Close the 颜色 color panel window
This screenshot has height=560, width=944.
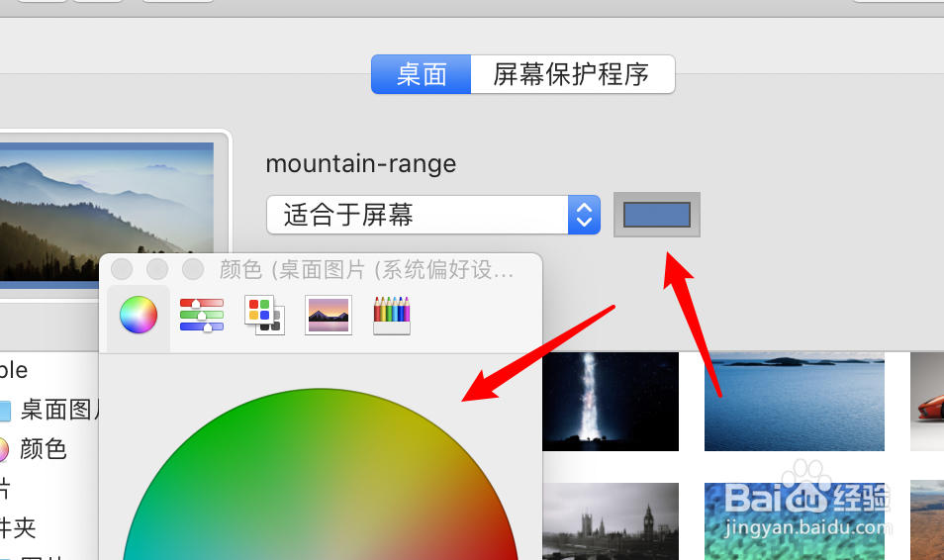point(122,269)
